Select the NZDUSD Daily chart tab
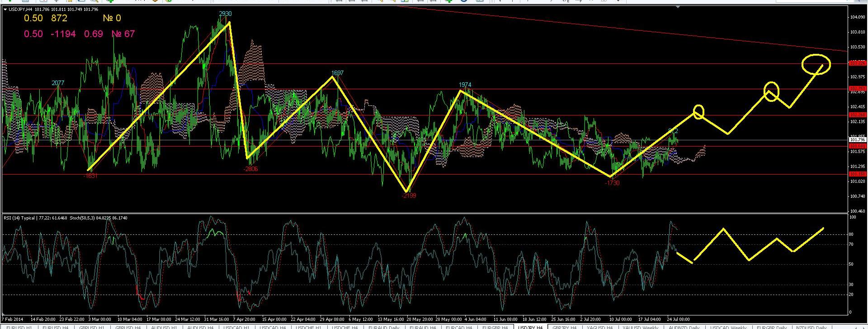 pos(811,327)
